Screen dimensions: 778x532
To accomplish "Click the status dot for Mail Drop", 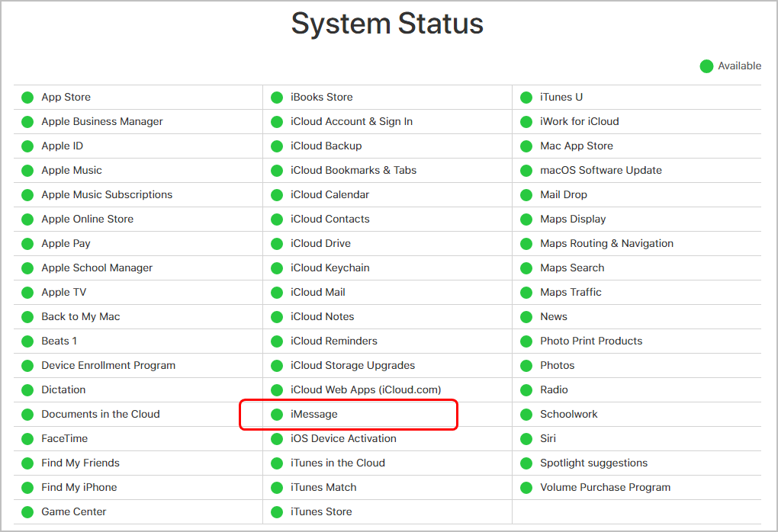I will pyautogui.click(x=526, y=195).
